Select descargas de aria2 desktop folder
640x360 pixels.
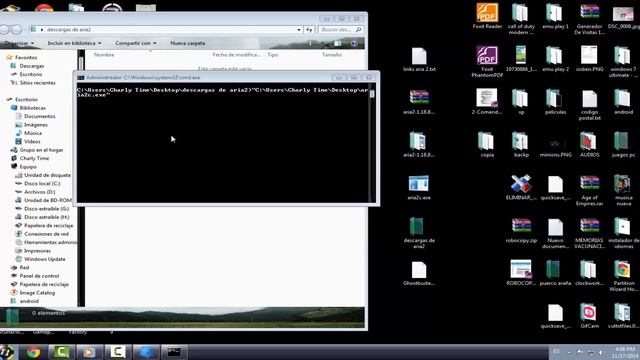pyautogui.click(x=419, y=232)
